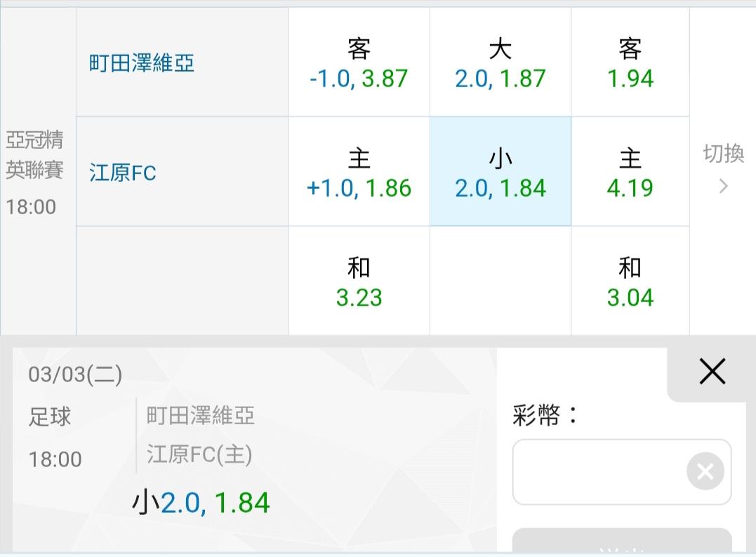
Task: Pick the 和 3.23 draw odds
Action: (359, 282)
